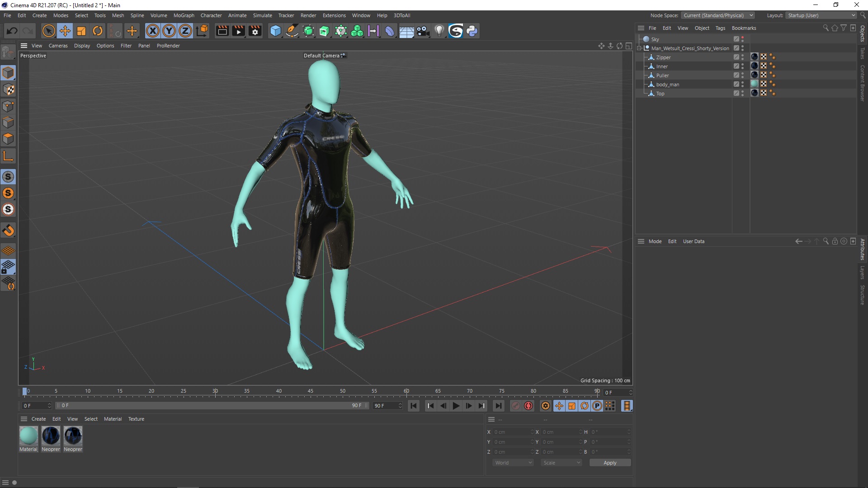Toggle Top object layer checkbox
This screenshot has height=488, width=868.
[x=736, y=94]
